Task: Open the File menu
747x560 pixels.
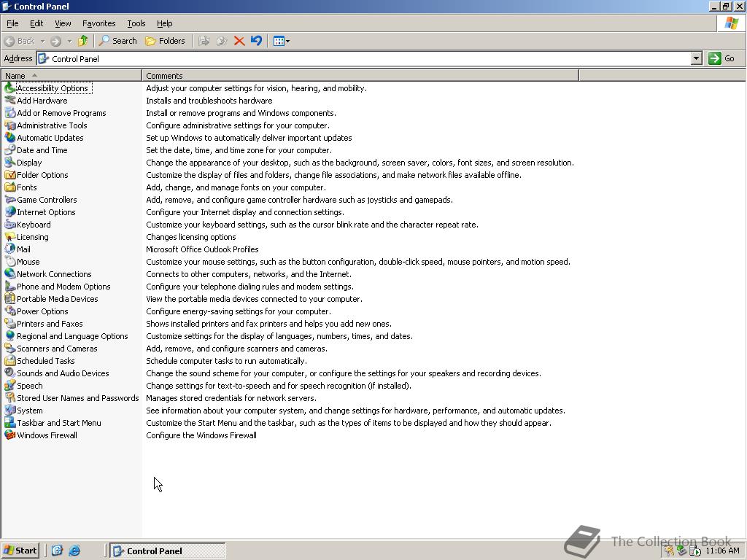Action: [12, 23]
